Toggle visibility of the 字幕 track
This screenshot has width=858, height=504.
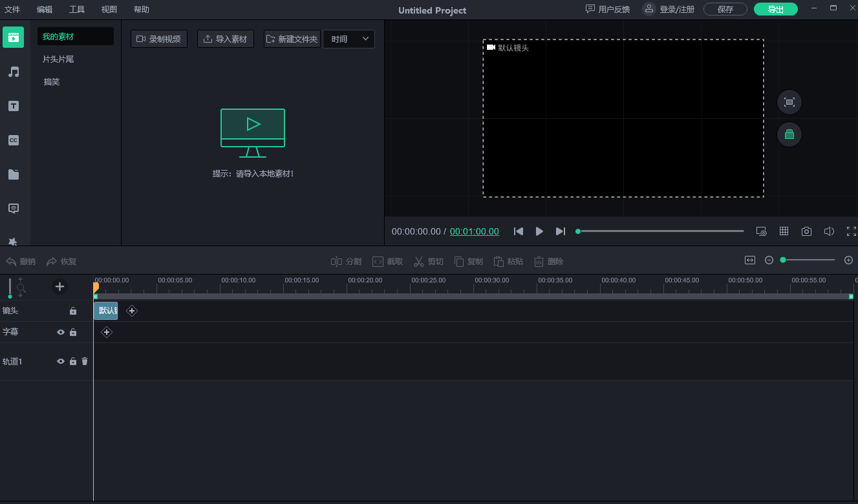(x=61, y=332)
